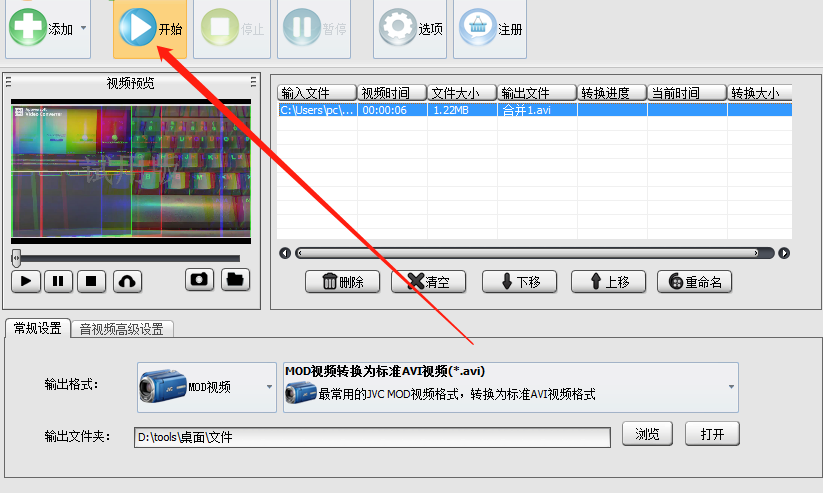The image size is (823, 493).
Task: Switch to the 音视频高级设置 tab
Action: point(122,329)
